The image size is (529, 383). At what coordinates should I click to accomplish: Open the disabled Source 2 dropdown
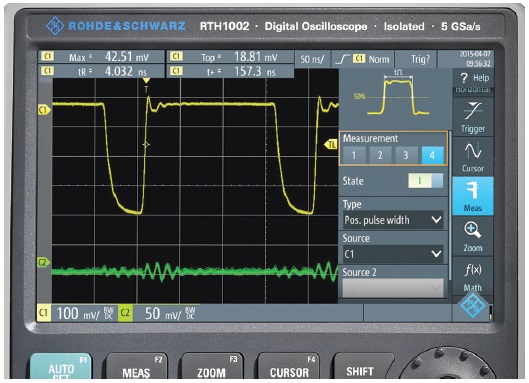(x=393, y=288)
